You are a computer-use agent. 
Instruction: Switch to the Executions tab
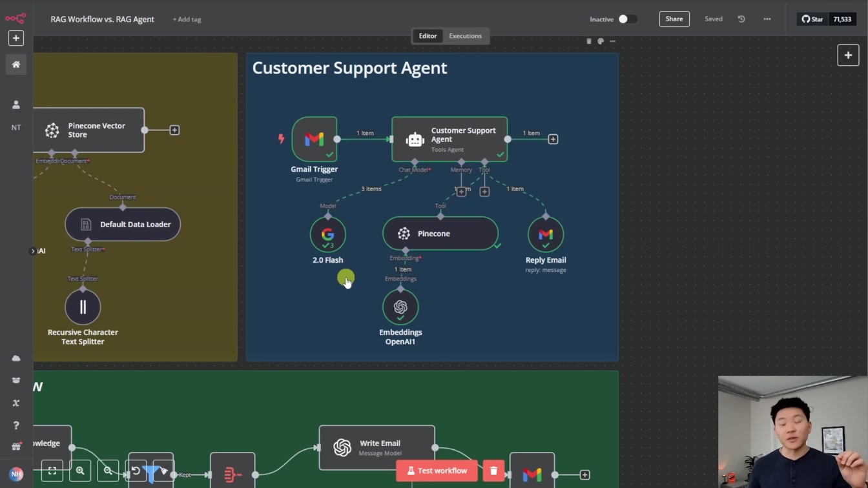(466, 36)
